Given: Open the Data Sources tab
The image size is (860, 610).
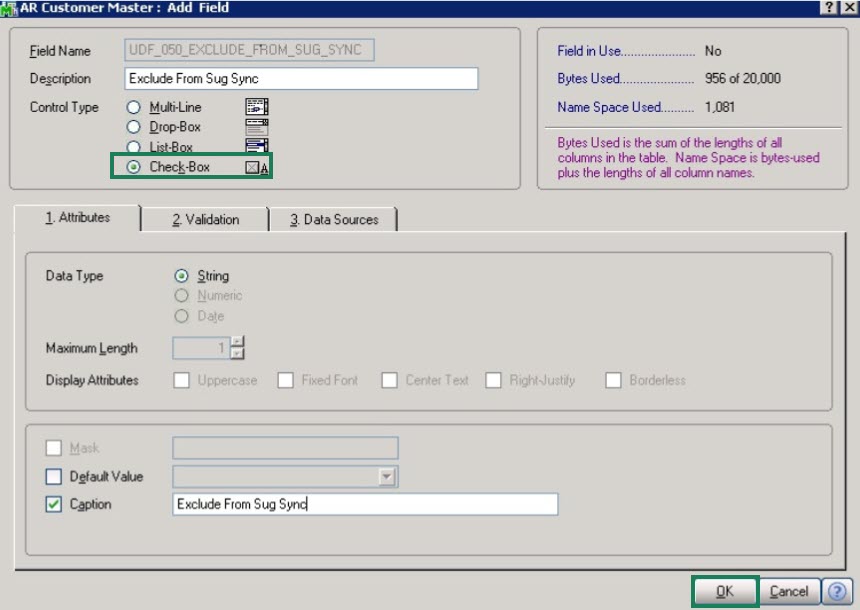Looking at the screenshot, I should click(x=333, y=219).
